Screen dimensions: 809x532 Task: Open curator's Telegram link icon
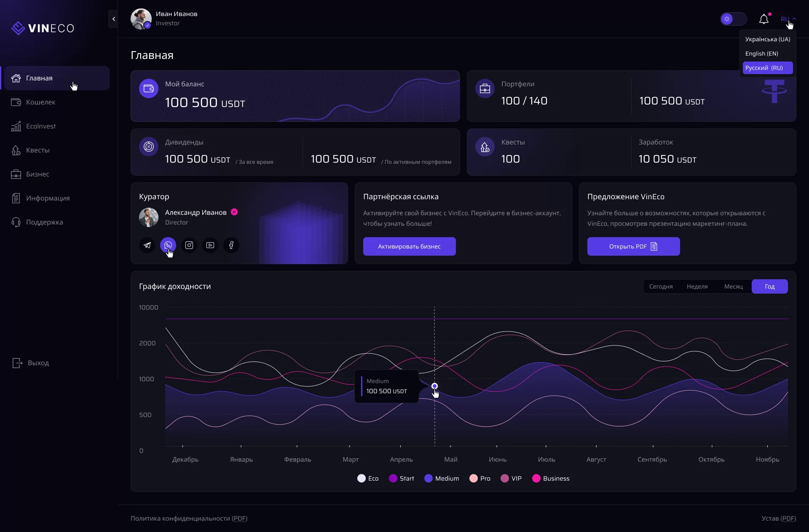tap(147, 245)
